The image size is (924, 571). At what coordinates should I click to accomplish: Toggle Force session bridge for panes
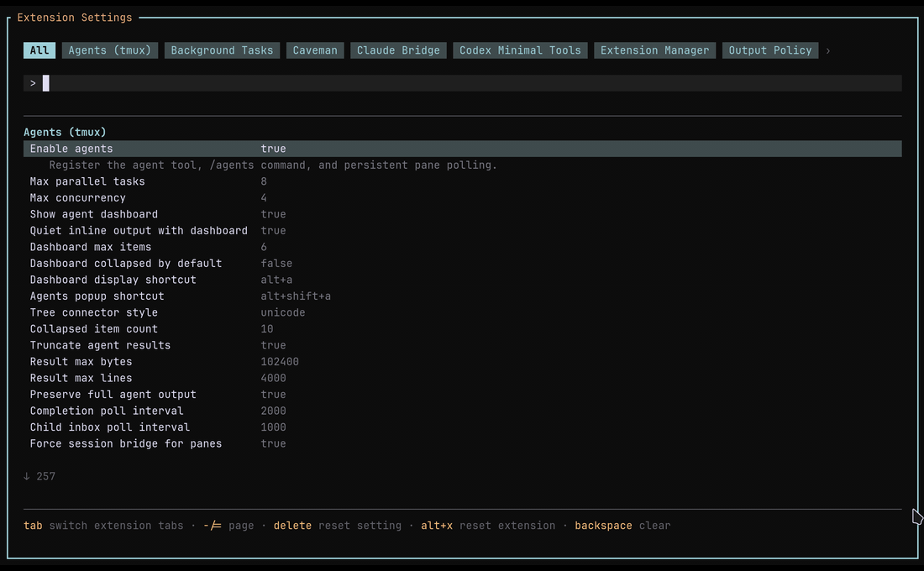coord(463,443)
